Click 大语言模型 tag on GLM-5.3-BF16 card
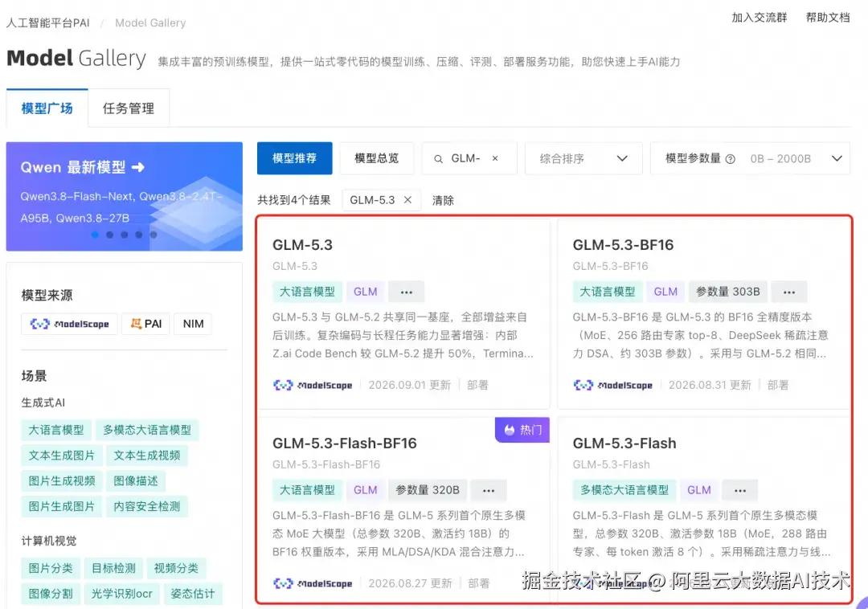 [607, 292]
